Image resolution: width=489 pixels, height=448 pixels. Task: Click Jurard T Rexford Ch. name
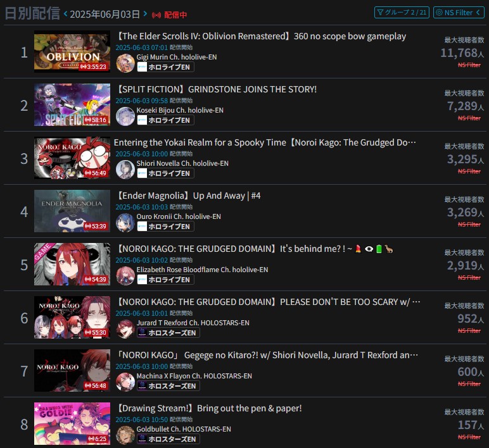[x=193, y=323]
